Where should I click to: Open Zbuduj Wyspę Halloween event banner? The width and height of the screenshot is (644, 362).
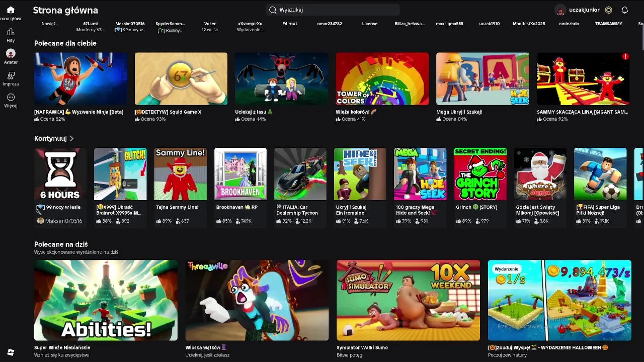(559, 300)
